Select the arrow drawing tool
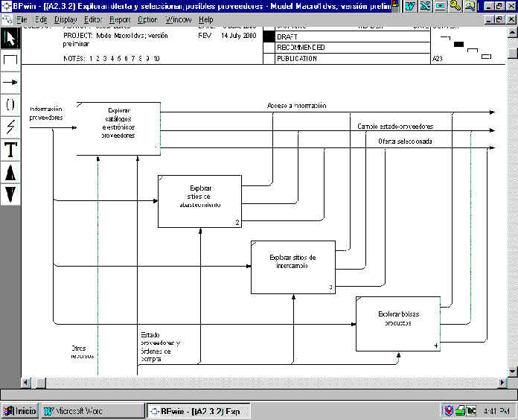Image resolution: width=518 pixels, height=420 pixels. (x=10, y=83)
